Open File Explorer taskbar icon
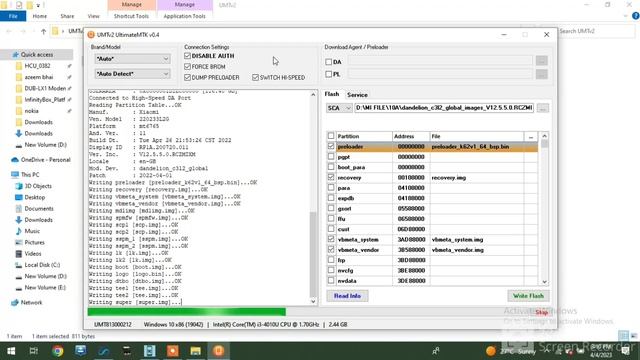 [196, 351]
